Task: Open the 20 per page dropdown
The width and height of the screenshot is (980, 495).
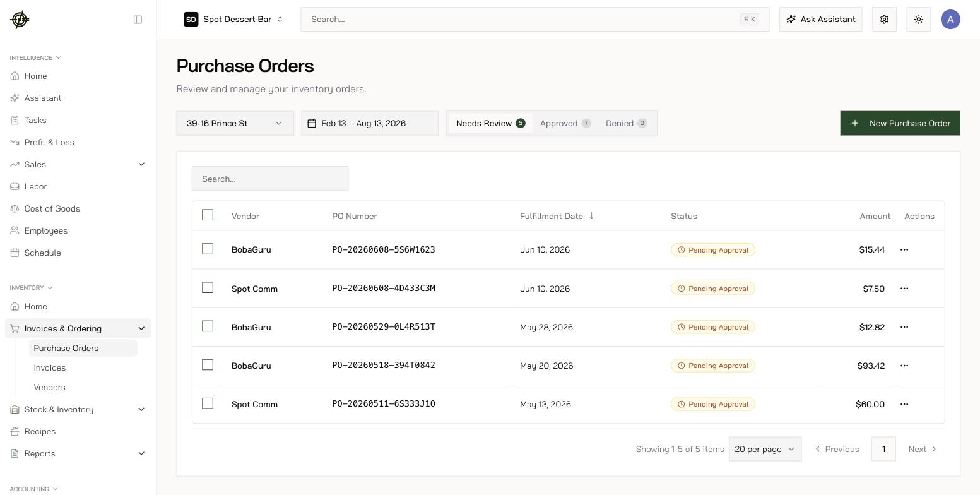Action: point(765,449)
